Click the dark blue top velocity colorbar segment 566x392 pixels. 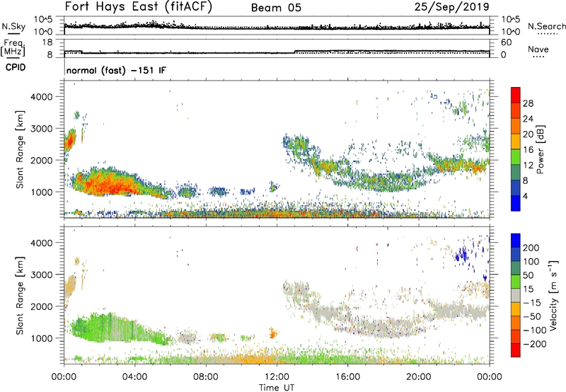(x=516, y=241)
